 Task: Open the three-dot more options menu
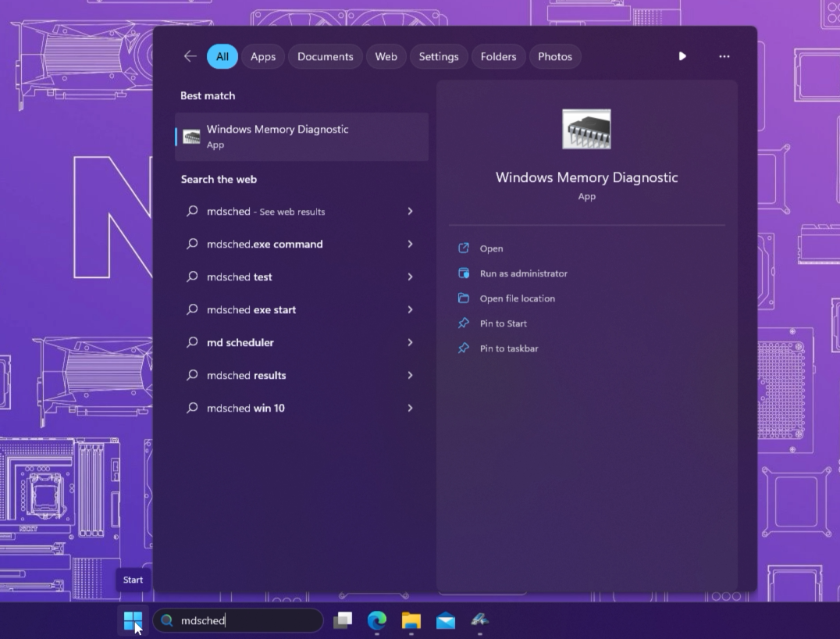pyautogui.click(x=724, y=56)
